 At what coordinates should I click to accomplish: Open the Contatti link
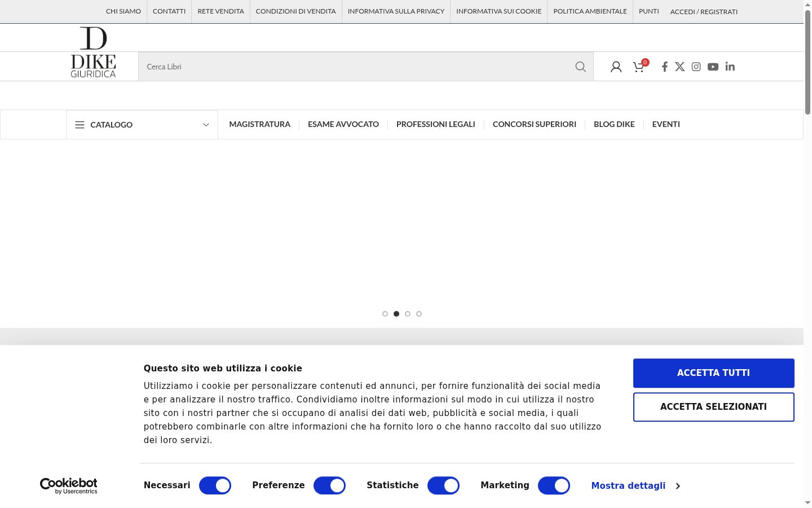pos(169,11)
